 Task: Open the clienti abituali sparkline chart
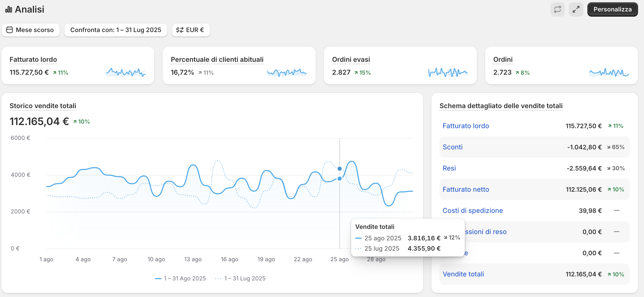point(287,72)
